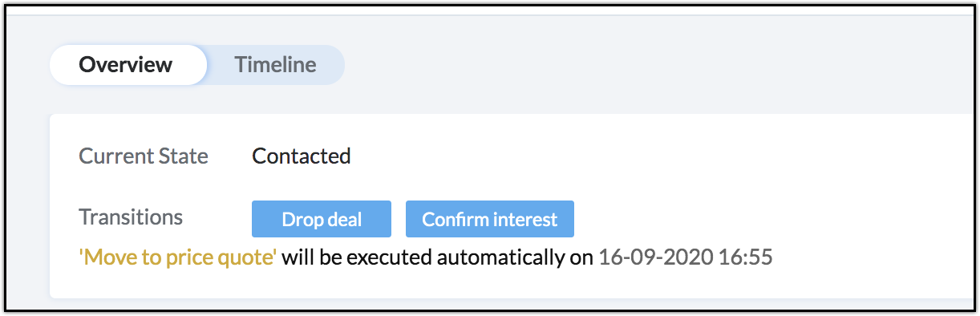Switch to the Timeline tab
980x316 pixels.
pos(275,65)
